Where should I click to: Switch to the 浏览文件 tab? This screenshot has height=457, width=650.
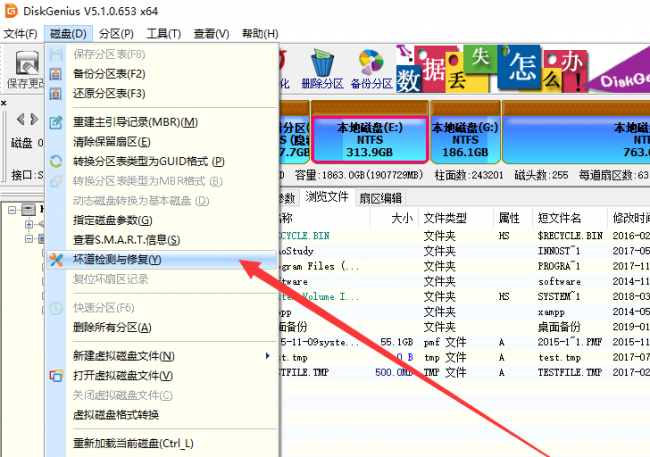(x=327, y=197)
